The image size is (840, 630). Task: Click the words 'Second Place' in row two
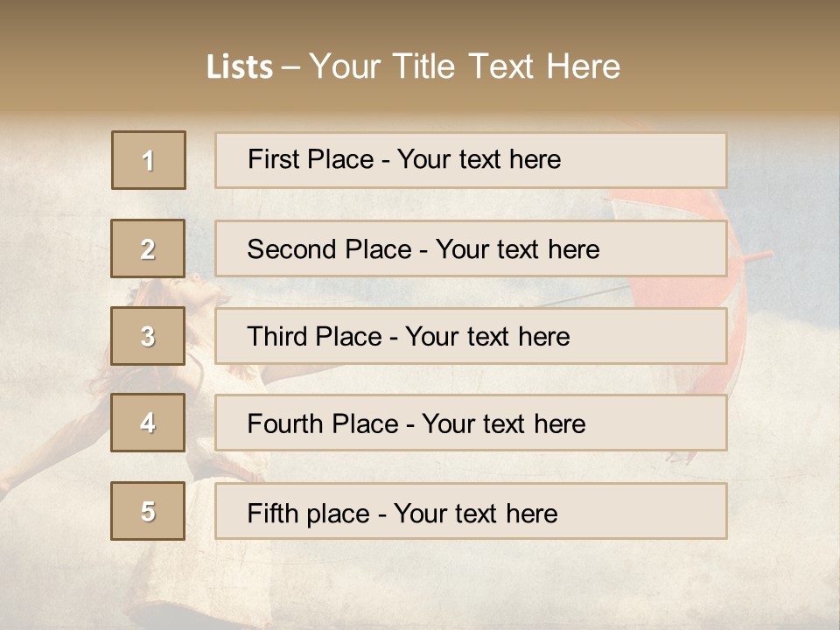(x=330, y=249)
